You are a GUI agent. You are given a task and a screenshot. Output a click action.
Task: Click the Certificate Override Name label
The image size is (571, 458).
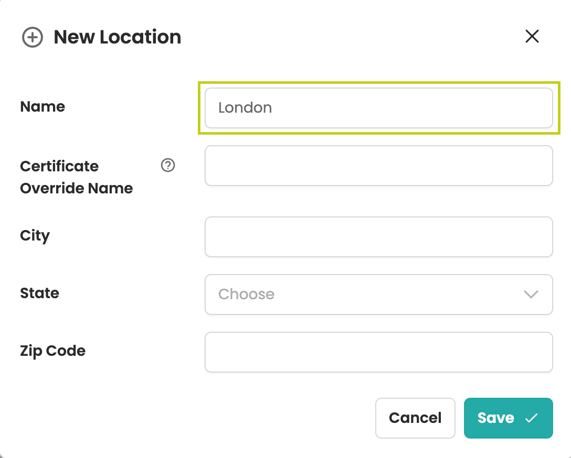click(x=76, y=177)
